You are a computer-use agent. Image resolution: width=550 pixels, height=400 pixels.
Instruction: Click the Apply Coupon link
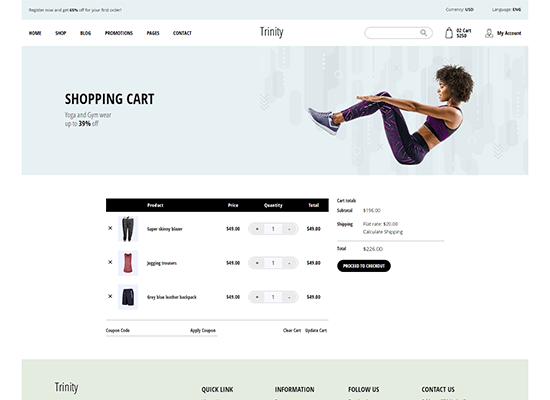203,330
